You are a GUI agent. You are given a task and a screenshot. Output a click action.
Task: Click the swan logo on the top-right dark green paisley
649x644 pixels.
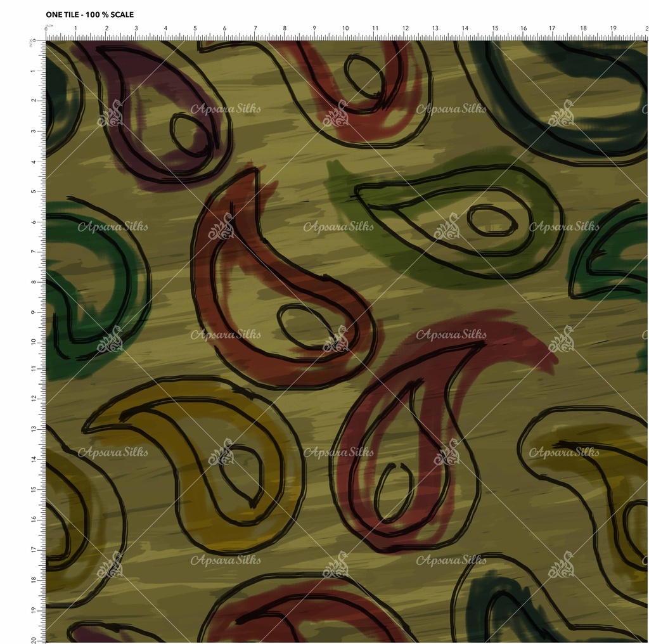coord(561,114)
